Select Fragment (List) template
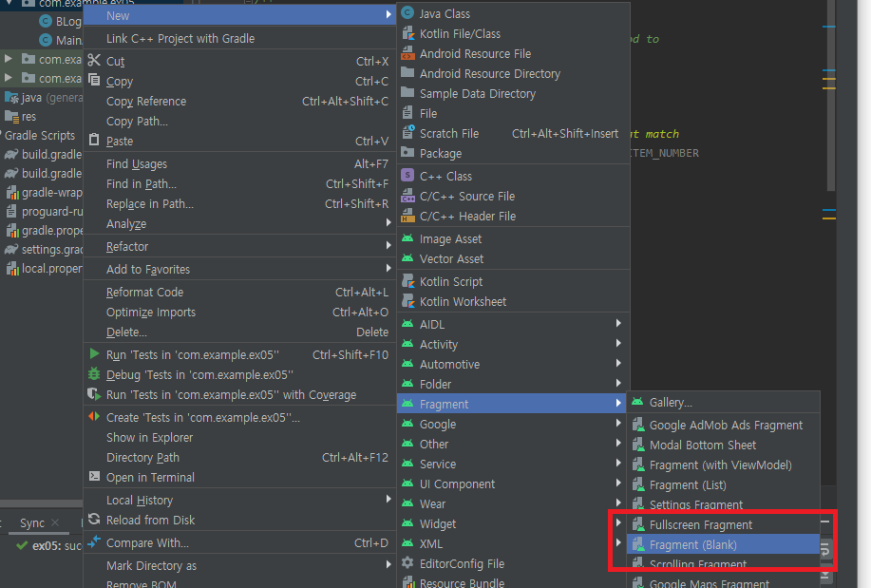The width and height of the screenshot is (871, 588). click(723, 484)
